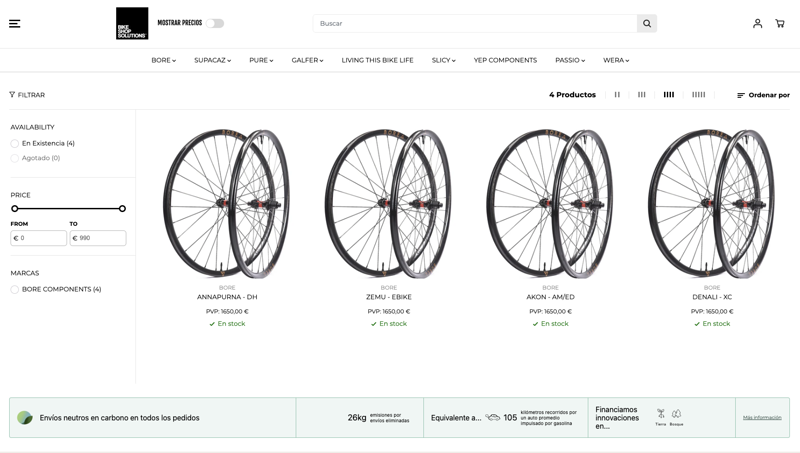Expand the SUPACAZ menu dropdown
The width and height of the screenshot is (800, 453).
[x=212, y=60]
